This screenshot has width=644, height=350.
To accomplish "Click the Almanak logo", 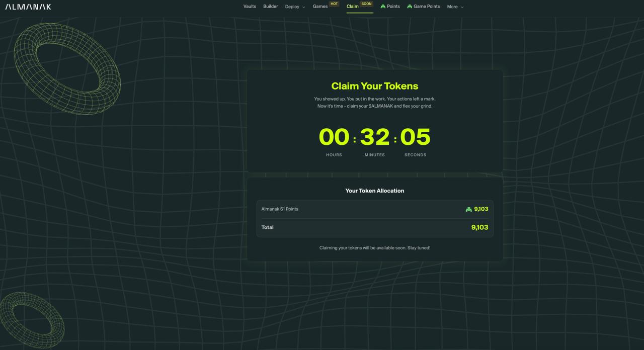I will [x=28, y=7].
